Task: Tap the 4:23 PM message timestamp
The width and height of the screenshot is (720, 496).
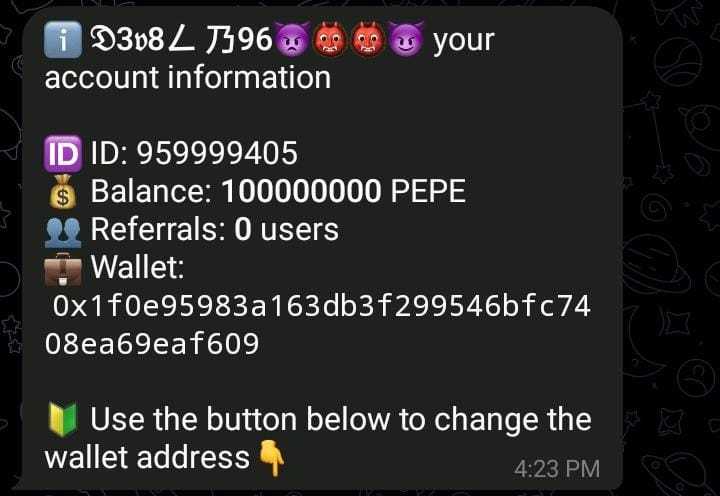Action: coord(557,469)
